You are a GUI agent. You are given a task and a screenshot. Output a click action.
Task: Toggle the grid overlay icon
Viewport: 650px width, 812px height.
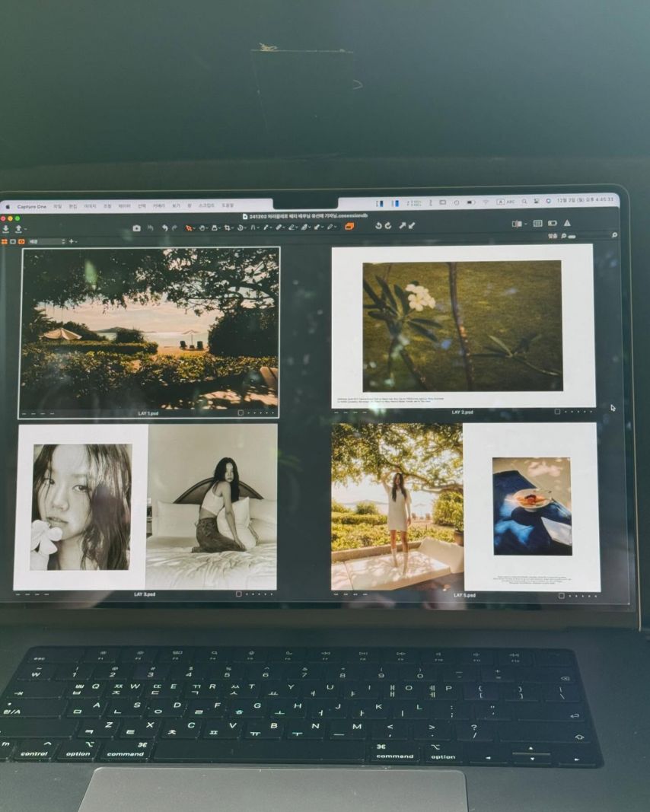click(x=537, y=223)
